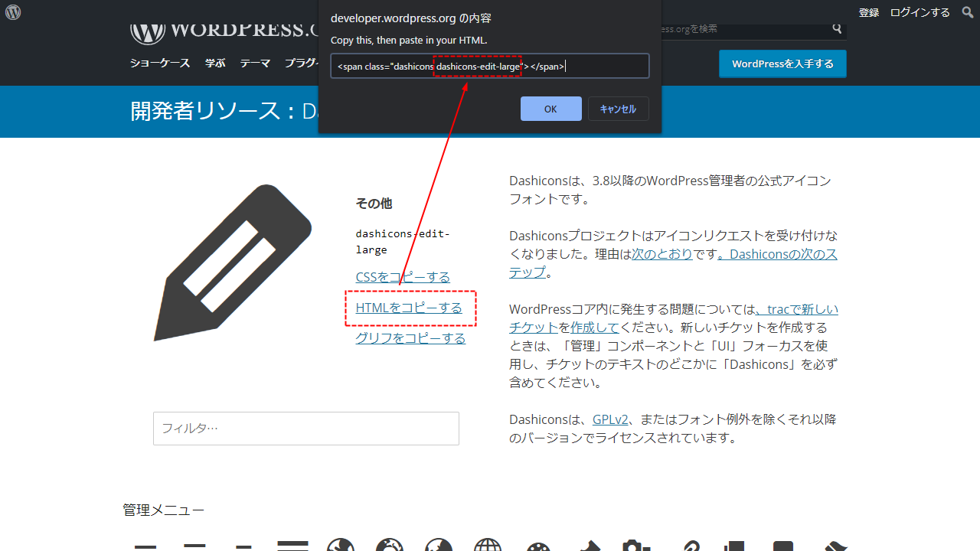Click the admin-media camera dashicon
This screenshot has height=551, width=980.
(635, 546)
